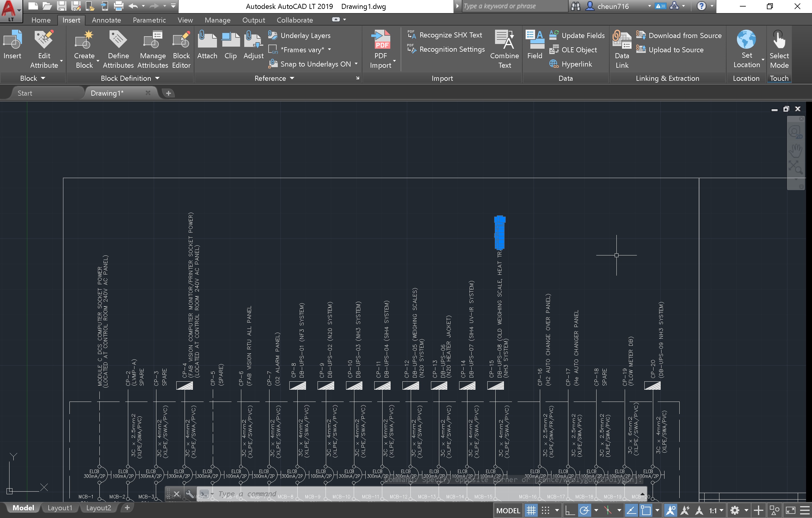Screen dimensions: 812x518
Task: Switch to the Annotate ribbon tab
Action: click(x=106, y=20)
